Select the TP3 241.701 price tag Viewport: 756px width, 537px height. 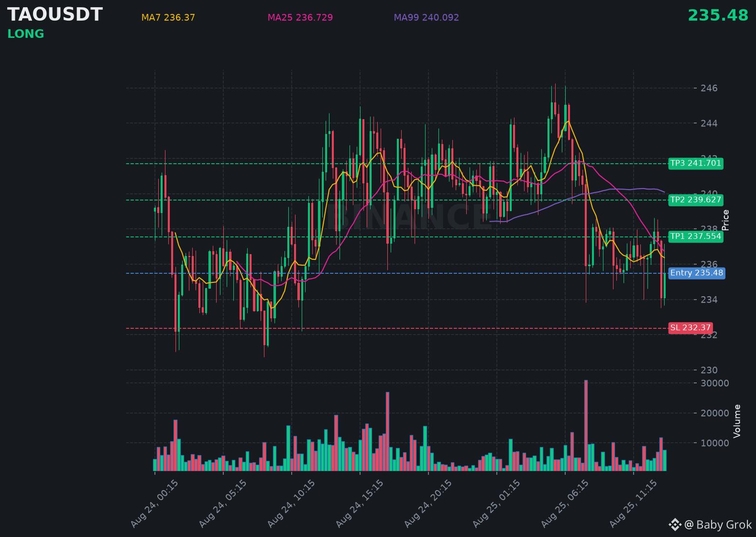click(x=696, y=163)
